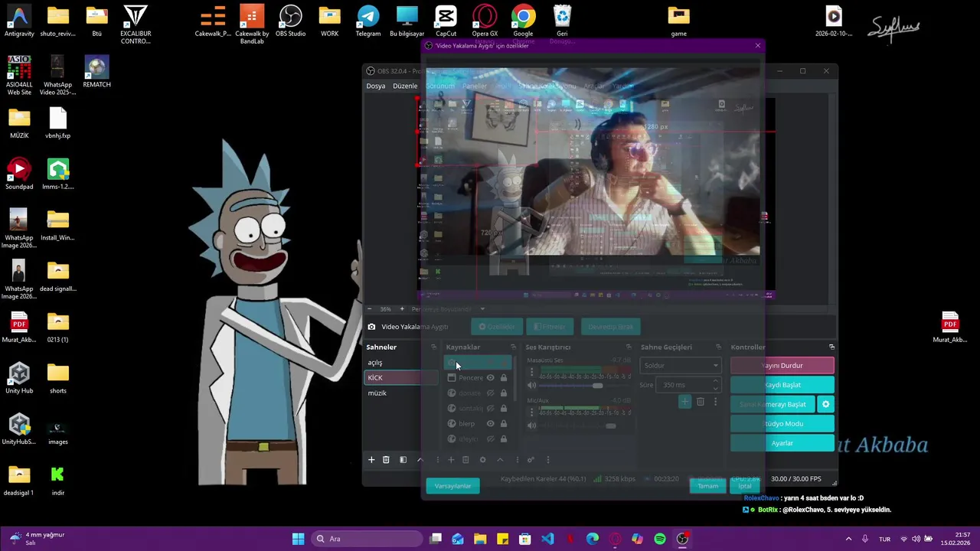Remove the selected source with trash icon
The width and height of the screenshot is (980, 551).
[465, 460]
